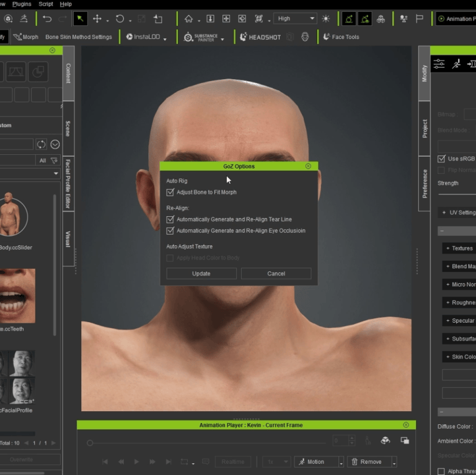This screenshot has width=476, height=475.
Task: Expand the Skin Color section
Action: pyautogui.click(x=460, y=357)
